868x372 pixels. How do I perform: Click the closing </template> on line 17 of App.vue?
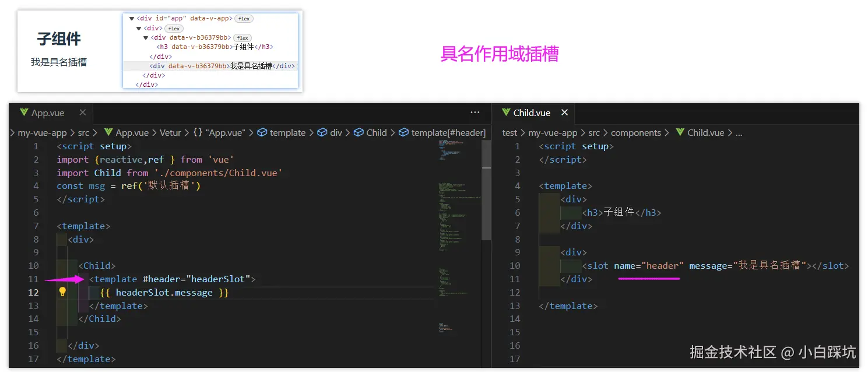tap(86, 359)
